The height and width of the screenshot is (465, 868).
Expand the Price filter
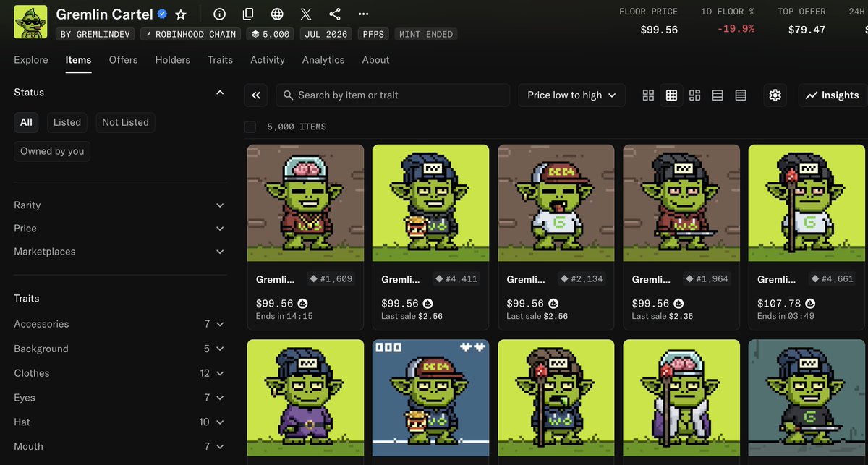tap(119, 229)
